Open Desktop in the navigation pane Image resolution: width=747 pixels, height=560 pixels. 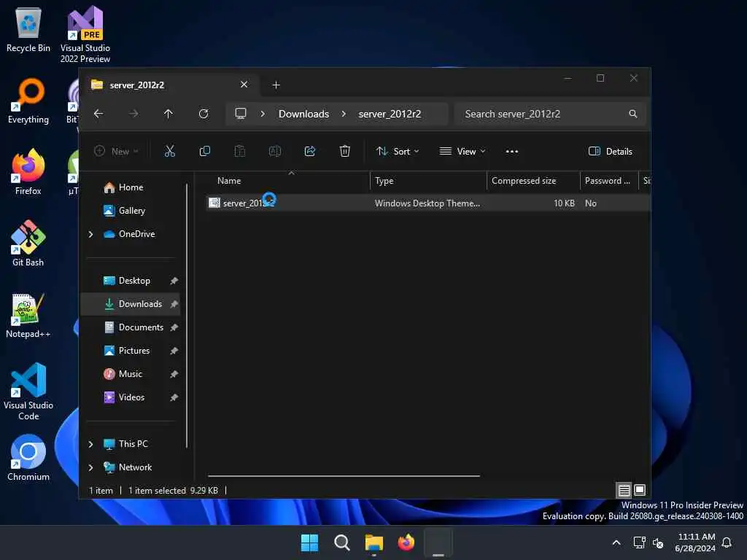[x=131, y=281]
